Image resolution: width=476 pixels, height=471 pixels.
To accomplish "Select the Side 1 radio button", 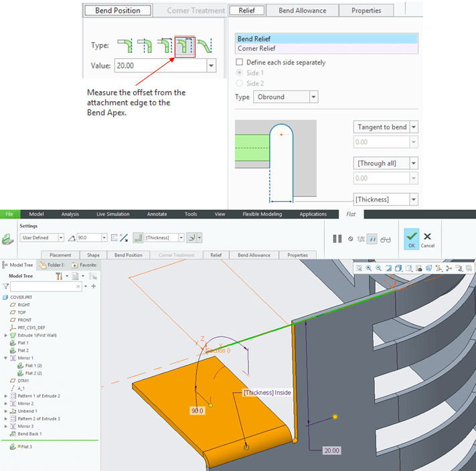I will tap(240, 72).
